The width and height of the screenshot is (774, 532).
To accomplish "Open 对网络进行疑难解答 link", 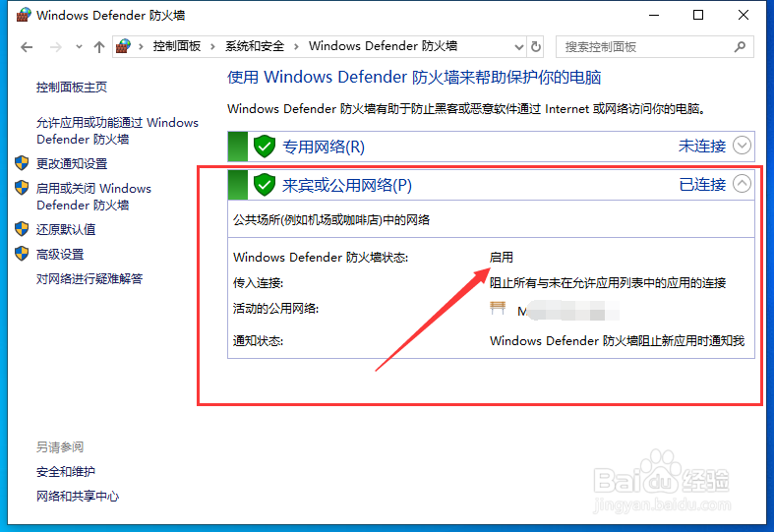I will coord(89,279).
